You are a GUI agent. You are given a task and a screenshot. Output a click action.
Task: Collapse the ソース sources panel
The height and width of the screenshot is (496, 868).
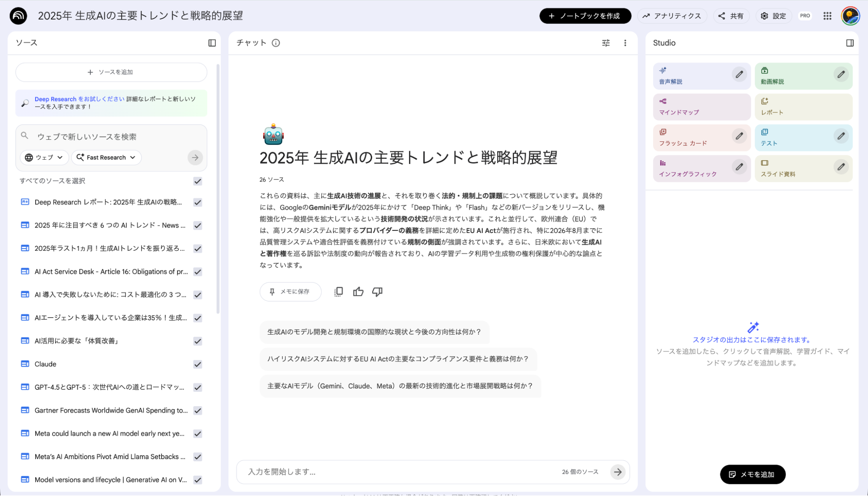[212, 43]
